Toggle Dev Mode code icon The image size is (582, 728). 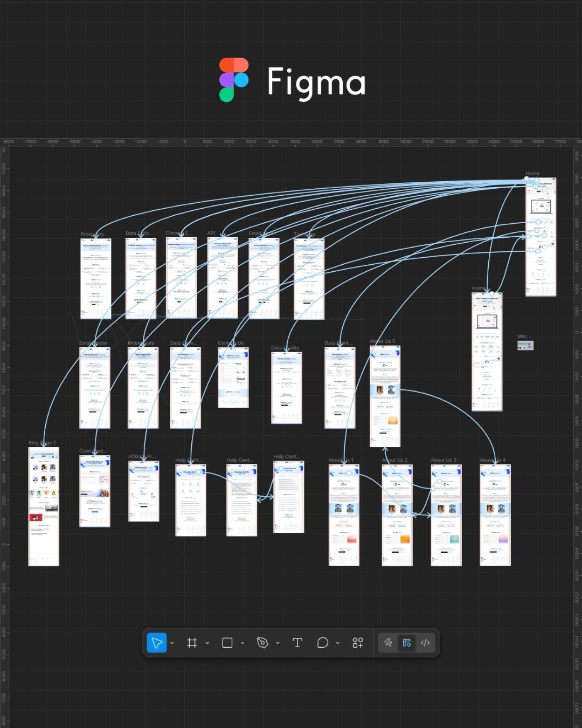click(425, 643)
